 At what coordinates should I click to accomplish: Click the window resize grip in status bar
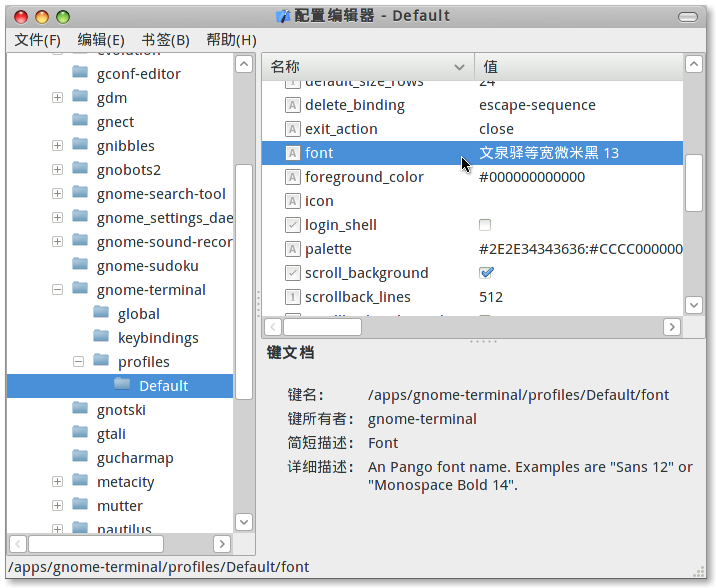point(699,572)
